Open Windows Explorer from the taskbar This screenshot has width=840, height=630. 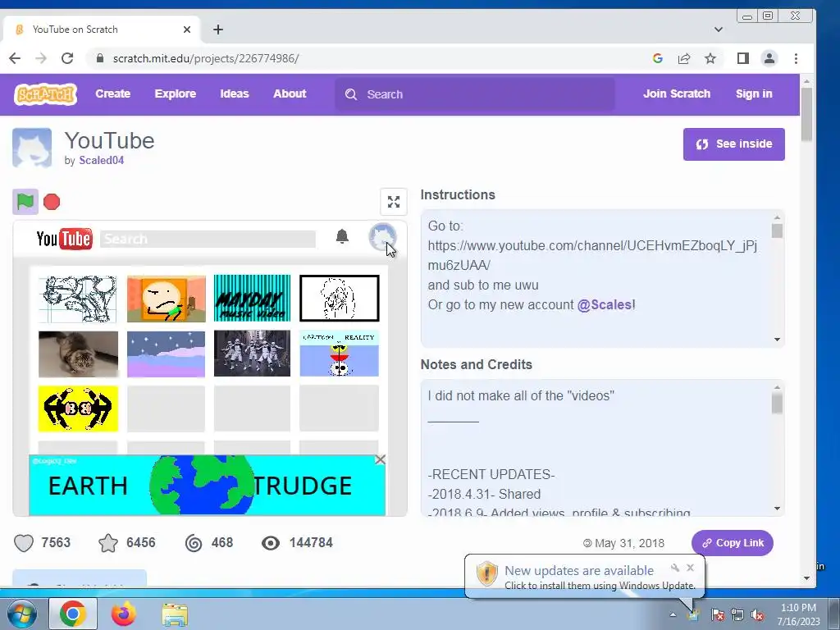tap(175, 614)
